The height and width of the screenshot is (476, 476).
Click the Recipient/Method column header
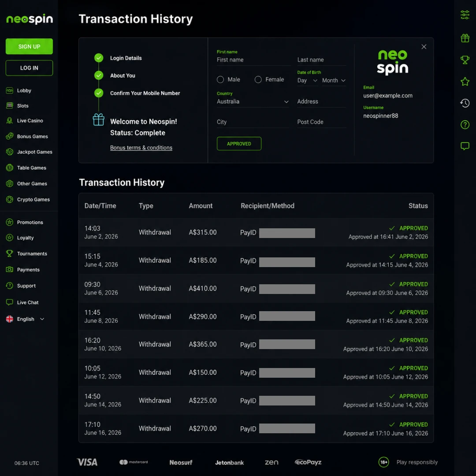268,206
